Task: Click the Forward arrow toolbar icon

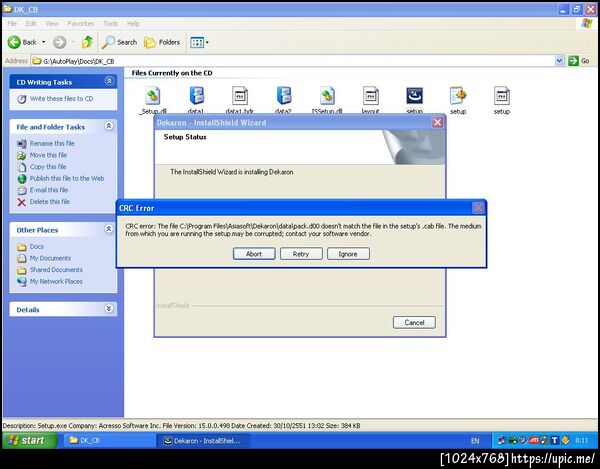Action: pos(59,42)
